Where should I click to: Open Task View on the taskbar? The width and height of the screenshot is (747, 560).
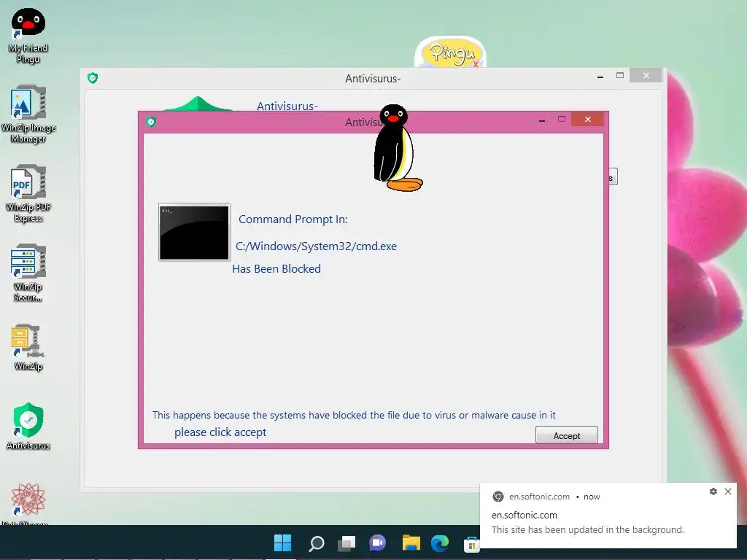(347, 542)
